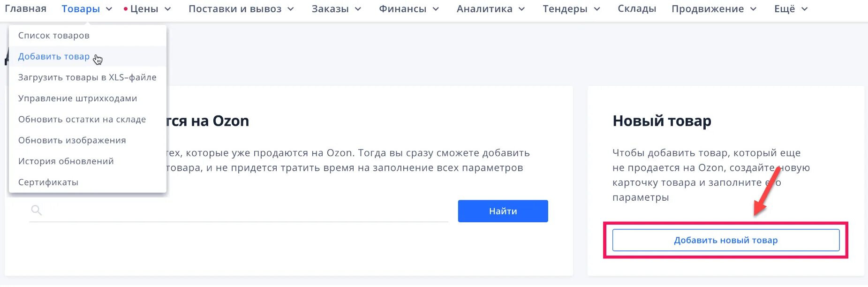The height and width of the screenshot is (287, 868).
Task: Open Управление штрихкодами
Action: pyautogui.click(x=77, y=98)
